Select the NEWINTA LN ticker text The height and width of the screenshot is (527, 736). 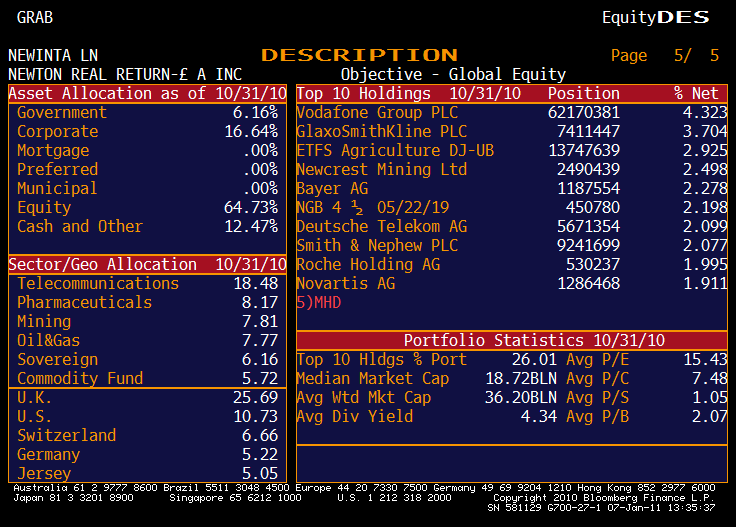53,55
